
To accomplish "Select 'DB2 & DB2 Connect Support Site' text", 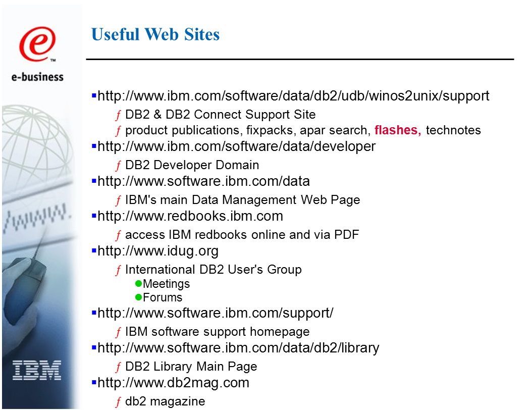I will click(x=220, y=115).
